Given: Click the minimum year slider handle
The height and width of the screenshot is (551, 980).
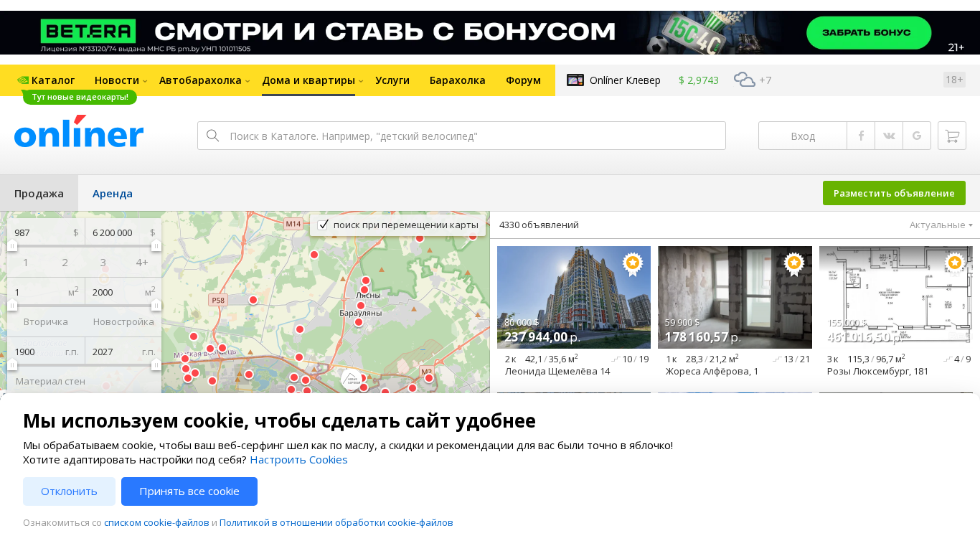Looking at the screenshot, I should [12, 365].
